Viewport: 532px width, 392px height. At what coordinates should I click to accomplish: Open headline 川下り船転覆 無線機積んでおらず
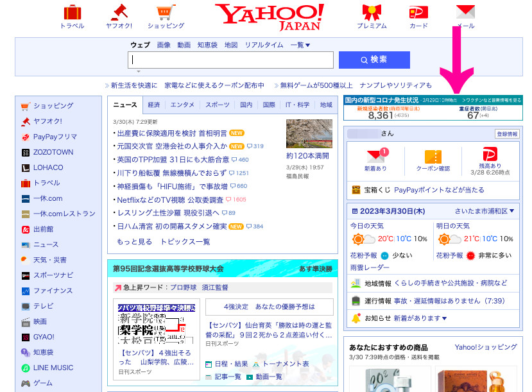click(172, 173)
